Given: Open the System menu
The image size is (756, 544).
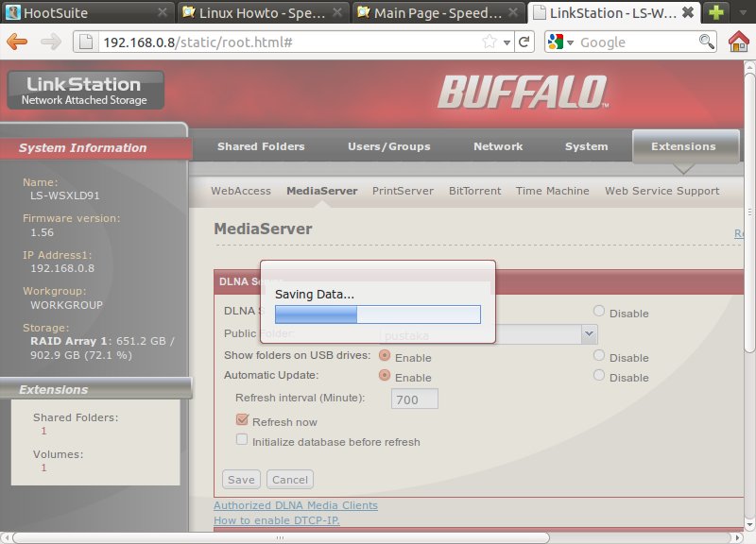Looking at the screenshot, I should [586, 146].
